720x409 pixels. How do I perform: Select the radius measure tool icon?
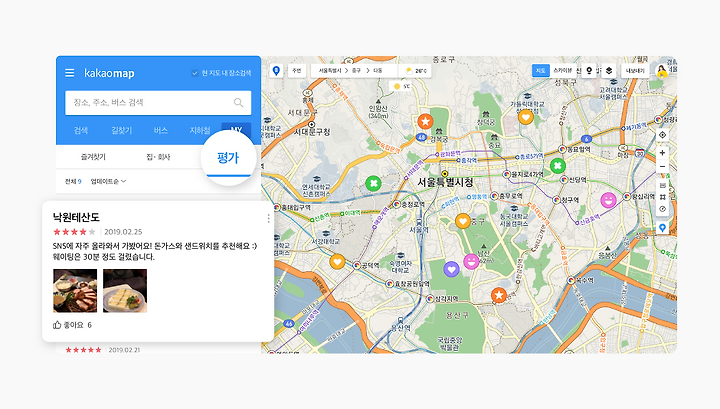pyautogui.click(x=662, y=209)
